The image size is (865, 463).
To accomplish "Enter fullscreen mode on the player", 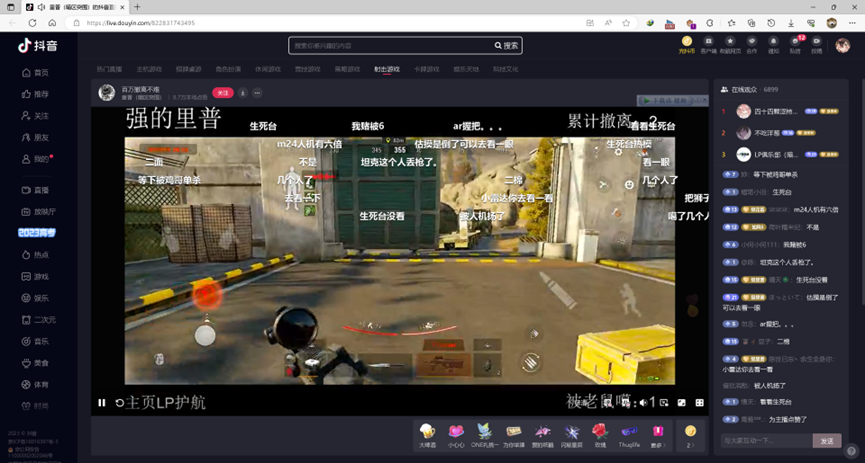I will pyautogui.click(x=700, y=402).
